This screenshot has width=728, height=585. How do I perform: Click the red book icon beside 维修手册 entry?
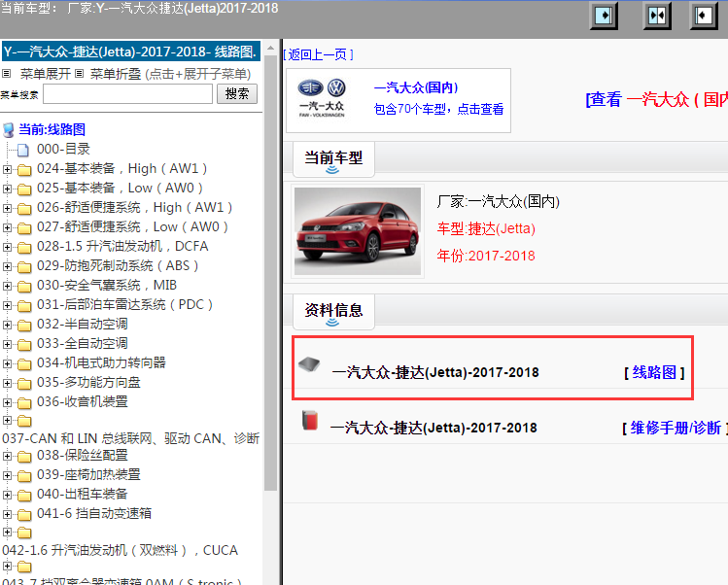click(x=310, y=420)
